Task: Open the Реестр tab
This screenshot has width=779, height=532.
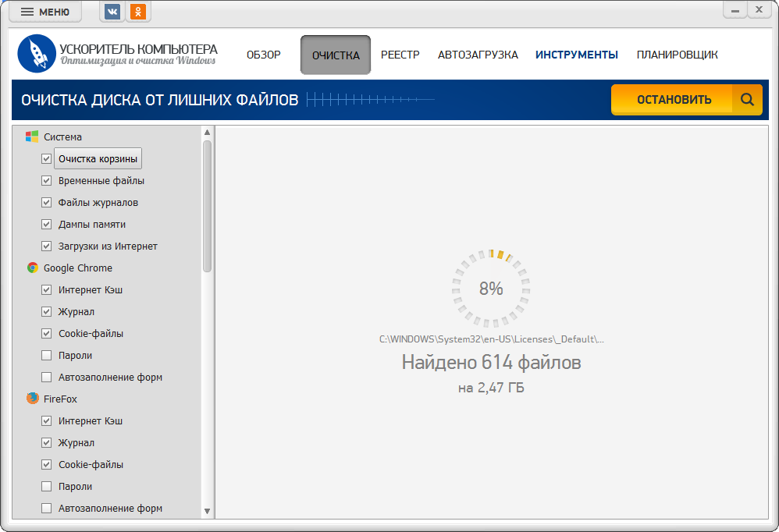Action: (400, 55)
